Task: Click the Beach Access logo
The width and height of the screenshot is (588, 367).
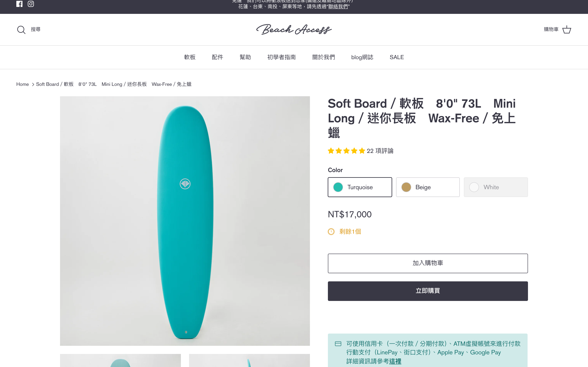Action: (x=294, y=30)
